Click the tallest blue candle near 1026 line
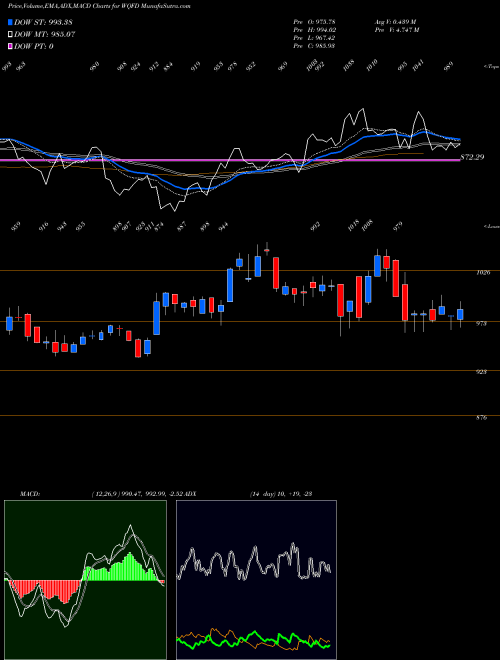The image size is (500, 660). (x=230, y=285)
